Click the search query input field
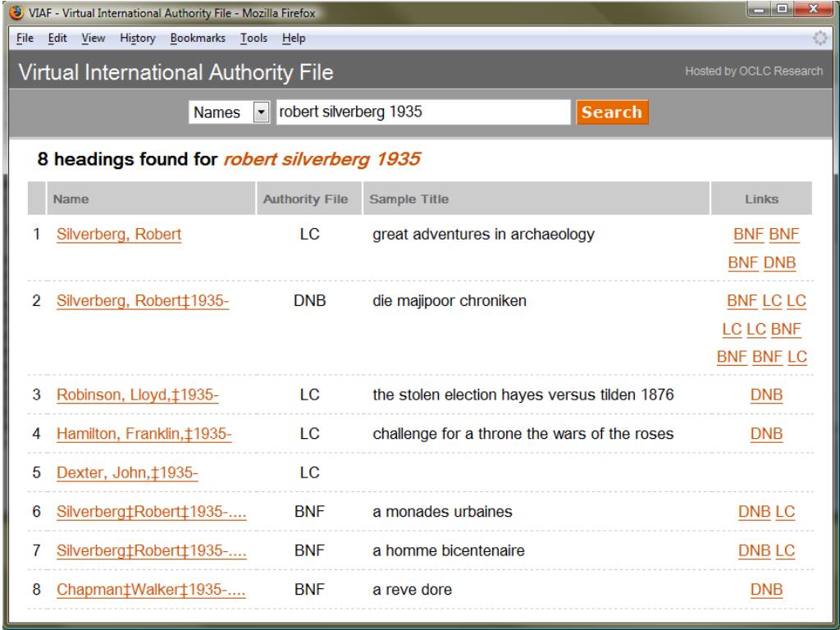The width and height of the screenshot is (840, 630). tap(423, 112)
